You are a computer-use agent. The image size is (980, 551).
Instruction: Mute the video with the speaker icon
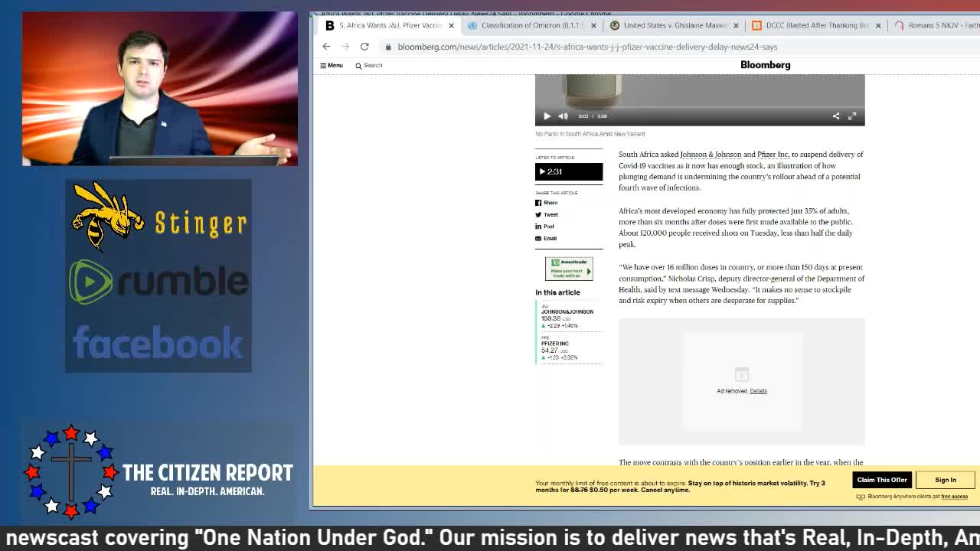point(563,116)
